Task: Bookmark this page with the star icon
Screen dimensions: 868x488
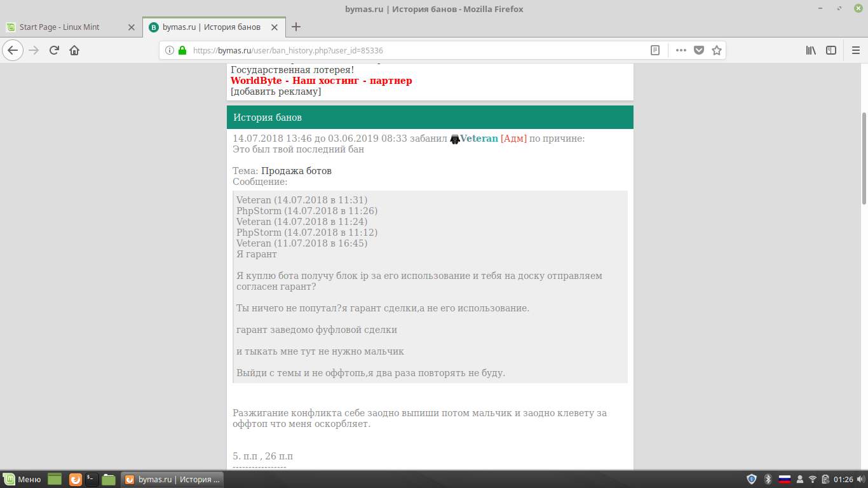Action: click(x=717, y=50)
